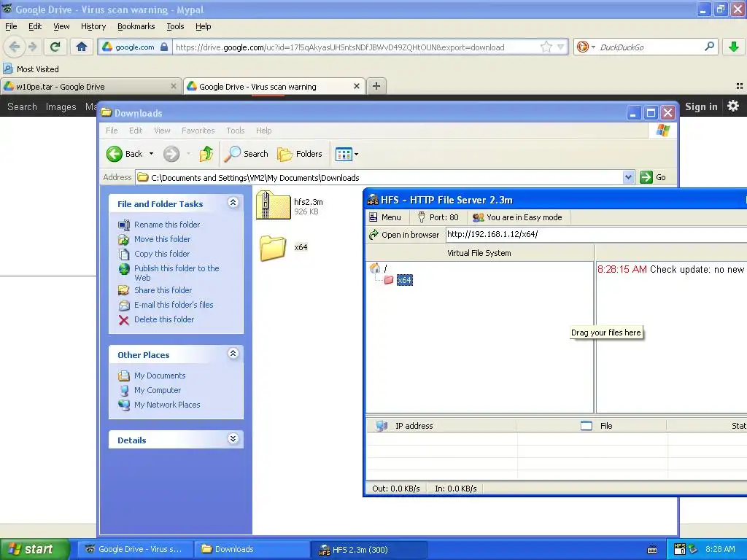The width and height of the screenshot is (747, 560).
Task: Click Delete this folder task
Action: [164, 319]
